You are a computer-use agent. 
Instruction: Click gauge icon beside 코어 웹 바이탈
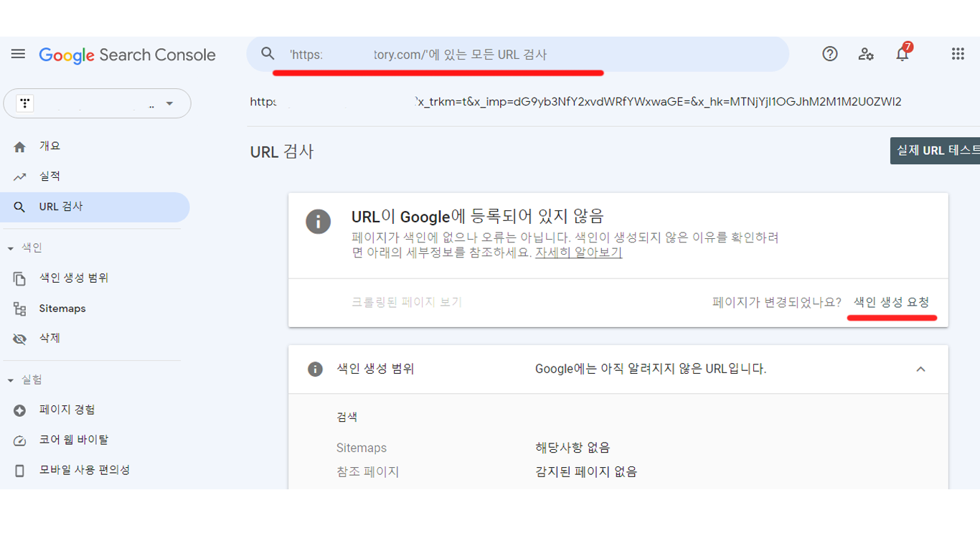click(x=20, y=441)
